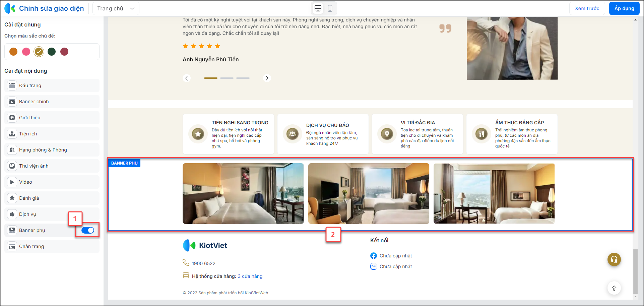Open Thư viện ảnh section settings

pyautogui.click(x=52, y=166)
